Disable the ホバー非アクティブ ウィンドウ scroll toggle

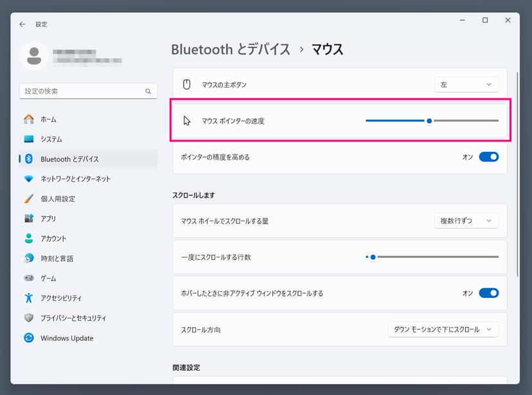tap(488, 293)
